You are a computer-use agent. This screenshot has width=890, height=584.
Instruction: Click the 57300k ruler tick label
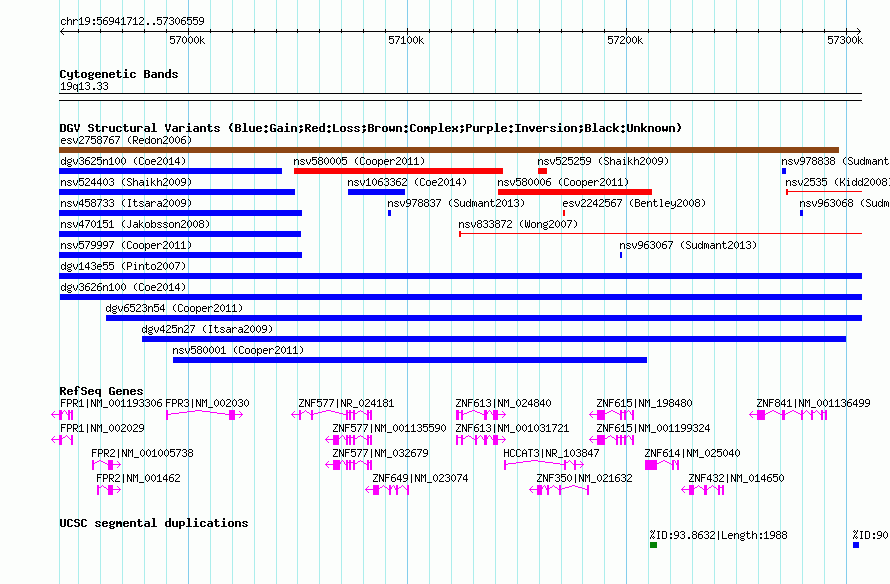click(845, 40)
